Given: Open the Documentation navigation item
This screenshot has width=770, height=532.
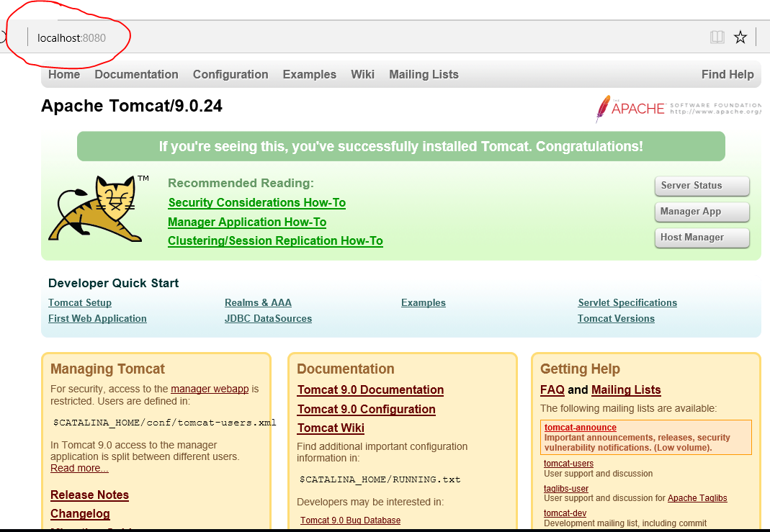Looking at the screenshot, I should [137, 74].
